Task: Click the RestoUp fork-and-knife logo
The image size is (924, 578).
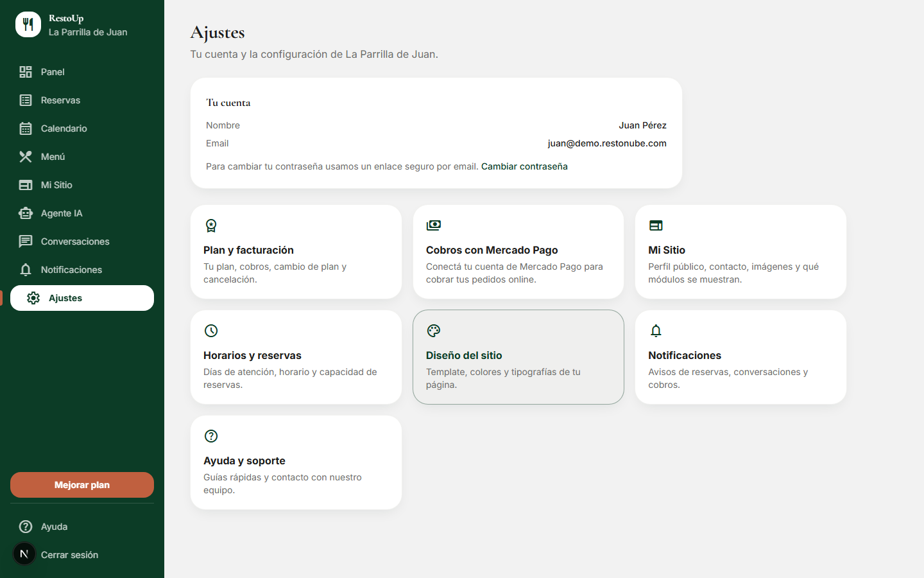Action: [28, 24]
